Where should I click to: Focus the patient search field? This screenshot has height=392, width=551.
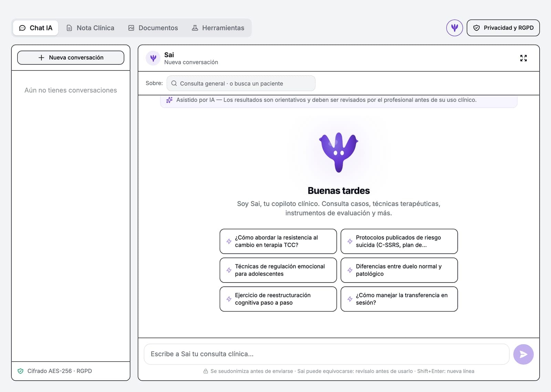tap(241, 83)
